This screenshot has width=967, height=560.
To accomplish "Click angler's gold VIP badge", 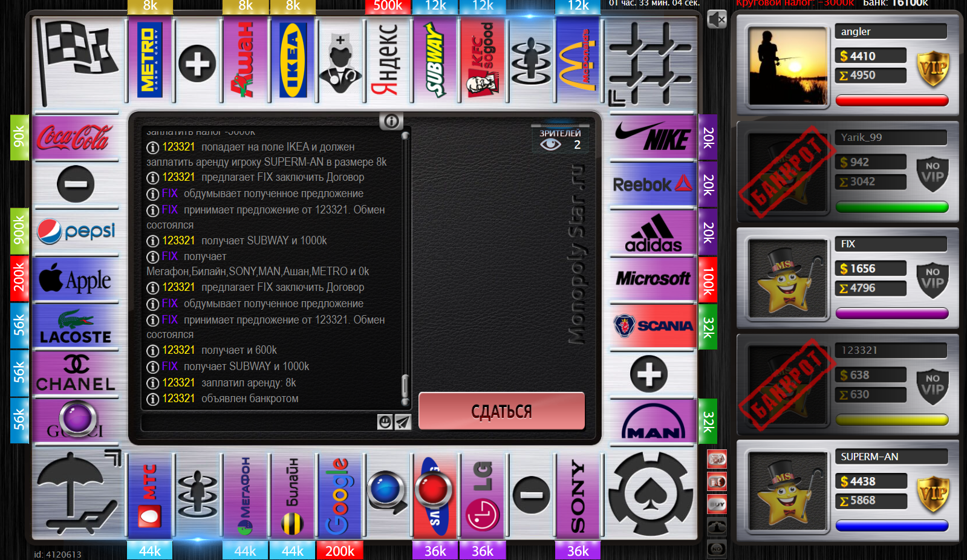I will (x=933, y=70).
